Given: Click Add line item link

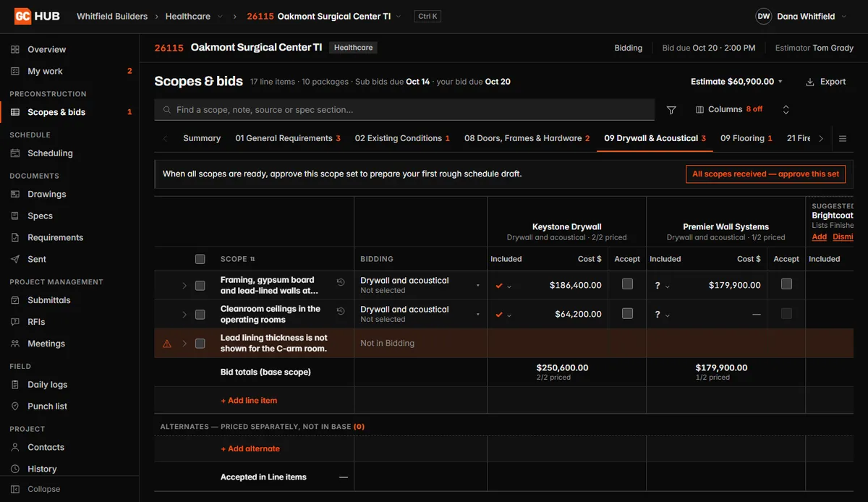Looking at the screenshot, I should point(249,400).
